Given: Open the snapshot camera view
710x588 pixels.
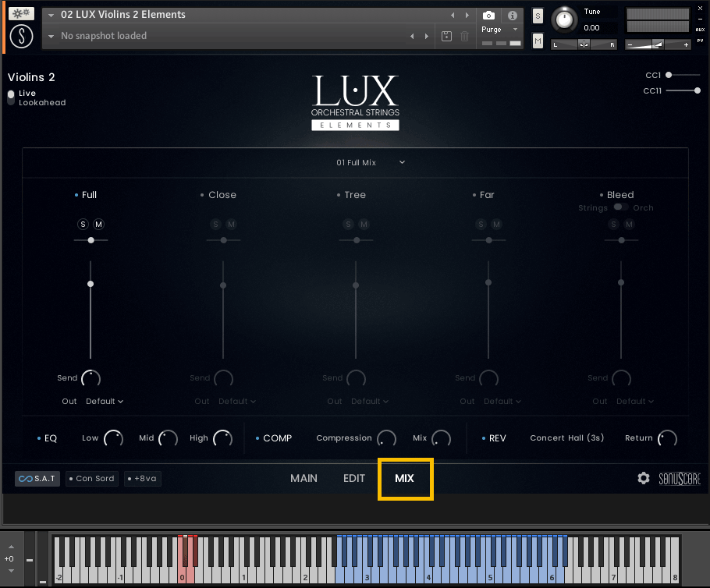Looking at the screenshot, I should (488, 14).
